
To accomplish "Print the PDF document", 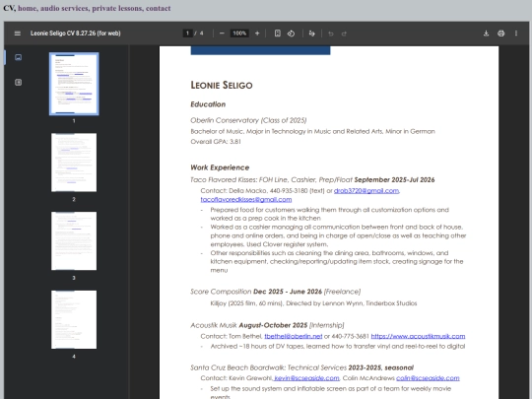I will coord(501,33).
